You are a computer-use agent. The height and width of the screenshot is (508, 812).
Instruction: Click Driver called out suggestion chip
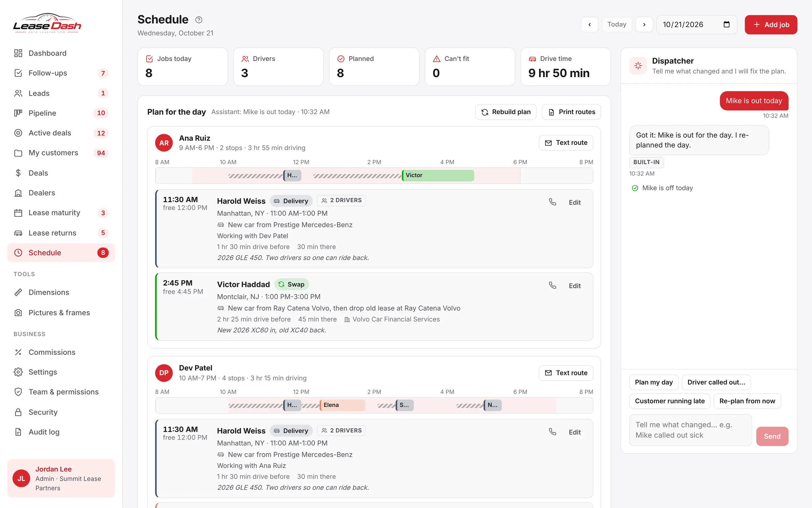(x=716, y=382)
